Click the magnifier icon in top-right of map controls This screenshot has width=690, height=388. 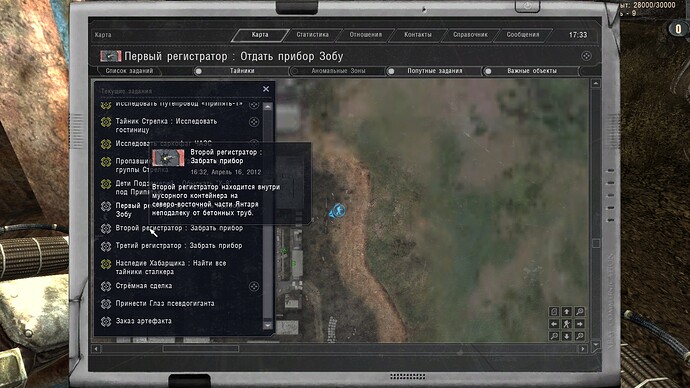(580, 311)
